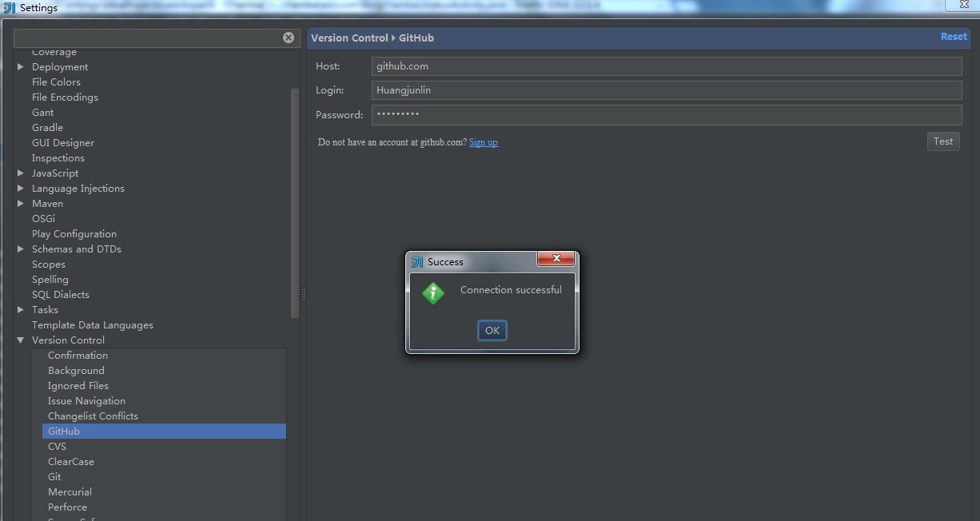This screenshot has height=521, width=980.
Task: Click the Success dialog title icon
Action: pos(416,262)
